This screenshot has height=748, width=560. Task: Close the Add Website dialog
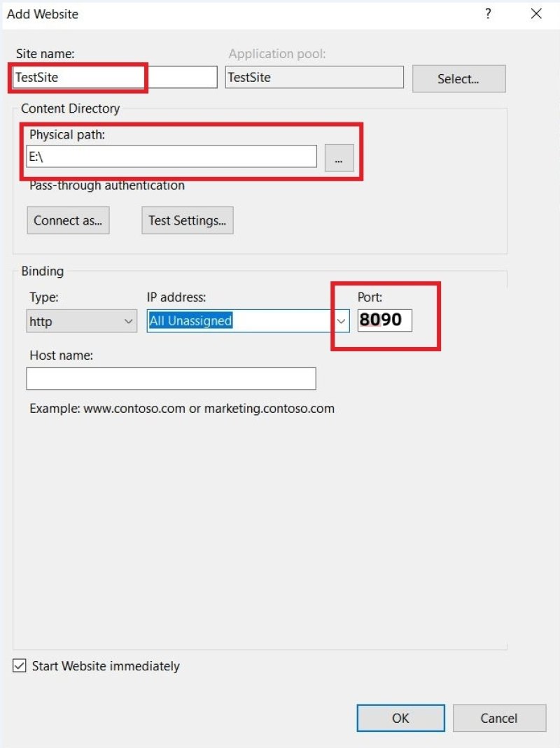[x=536, y=14]
